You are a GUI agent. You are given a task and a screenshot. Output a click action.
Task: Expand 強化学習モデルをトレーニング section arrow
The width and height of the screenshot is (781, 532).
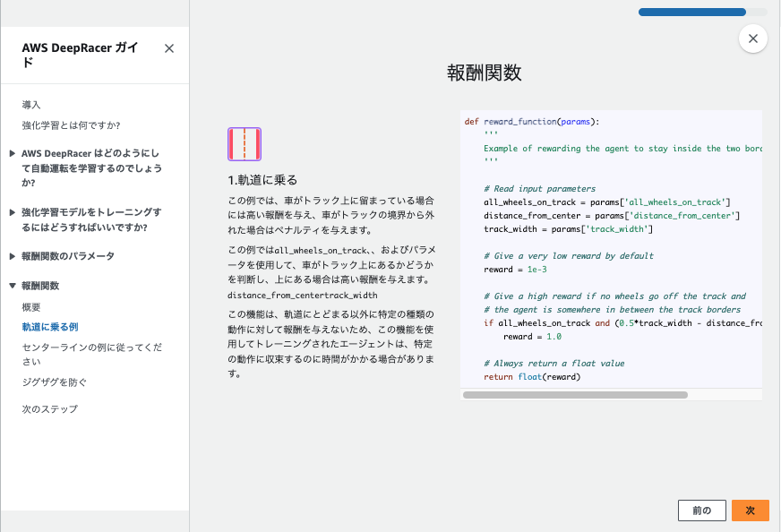click(13, 212)
